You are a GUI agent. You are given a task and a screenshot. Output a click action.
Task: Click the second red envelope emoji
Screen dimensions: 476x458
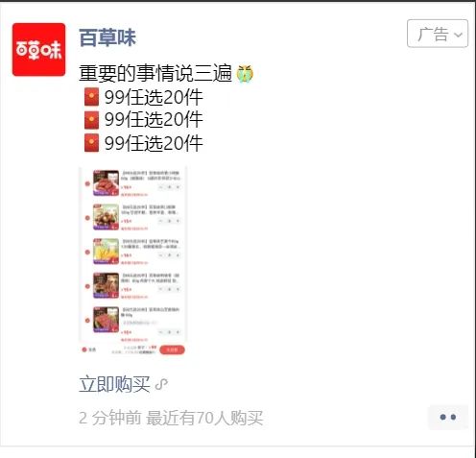[x=91, y=120]
